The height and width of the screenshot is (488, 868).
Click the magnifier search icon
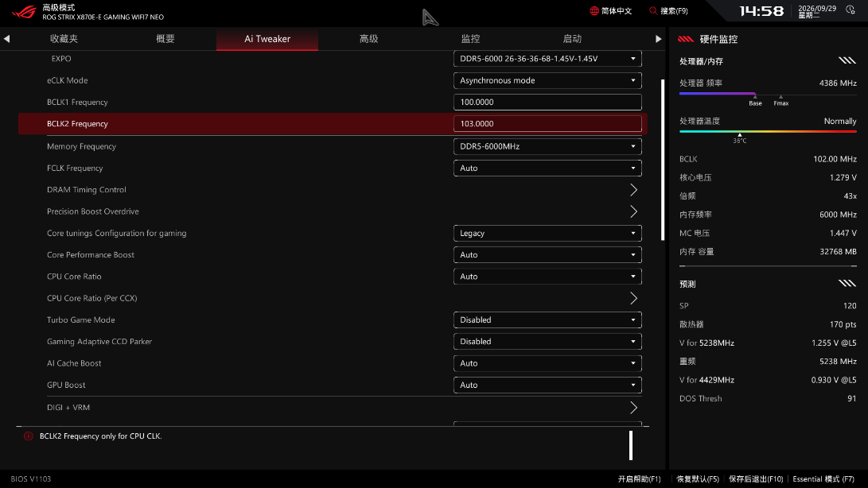(653, 11)
